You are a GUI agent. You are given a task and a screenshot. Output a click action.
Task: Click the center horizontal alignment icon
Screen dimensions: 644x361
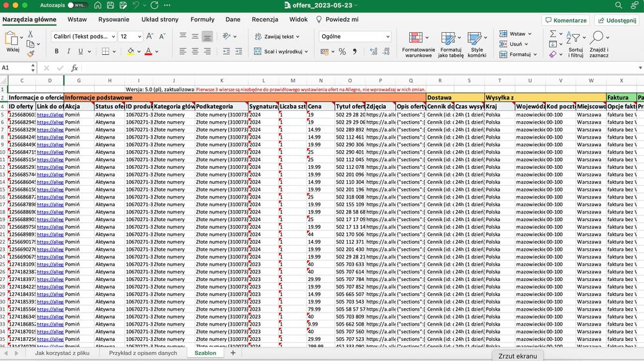[195, 52]
